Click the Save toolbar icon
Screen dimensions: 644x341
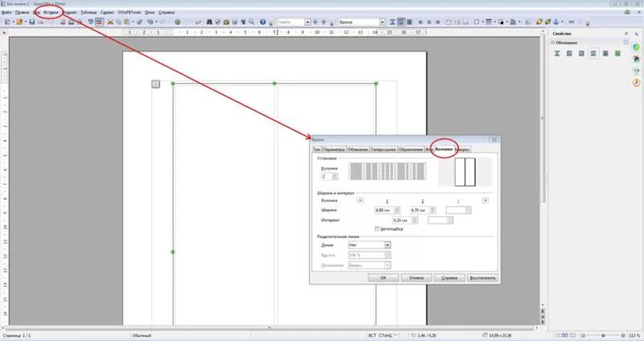coord(31,23)
